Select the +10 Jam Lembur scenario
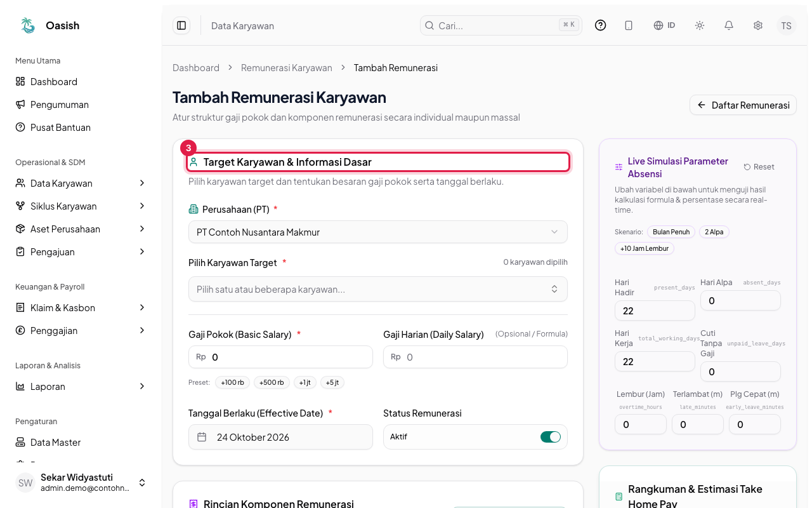Image resolution: width=812 pixels, height=508 pixels. click(645, 248)
